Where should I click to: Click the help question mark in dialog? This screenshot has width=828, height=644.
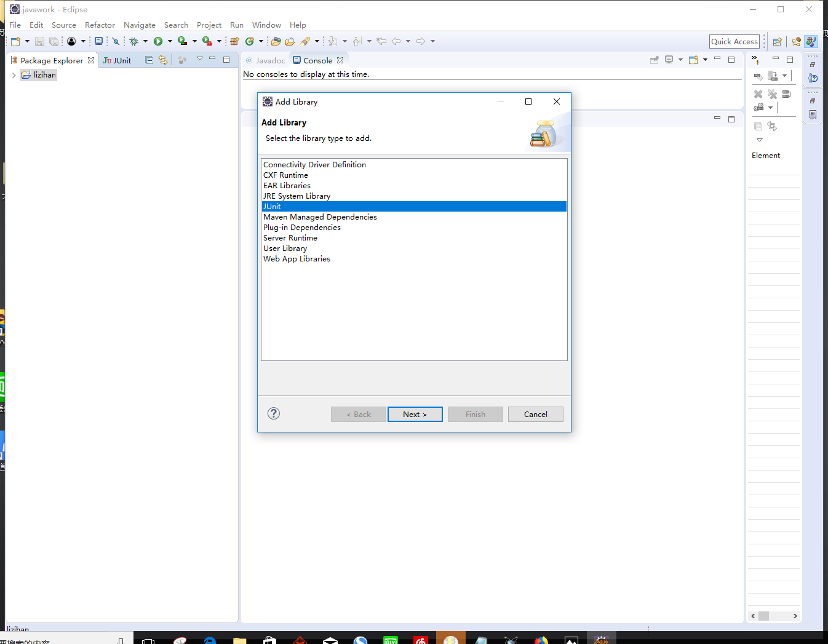(274, 413)
